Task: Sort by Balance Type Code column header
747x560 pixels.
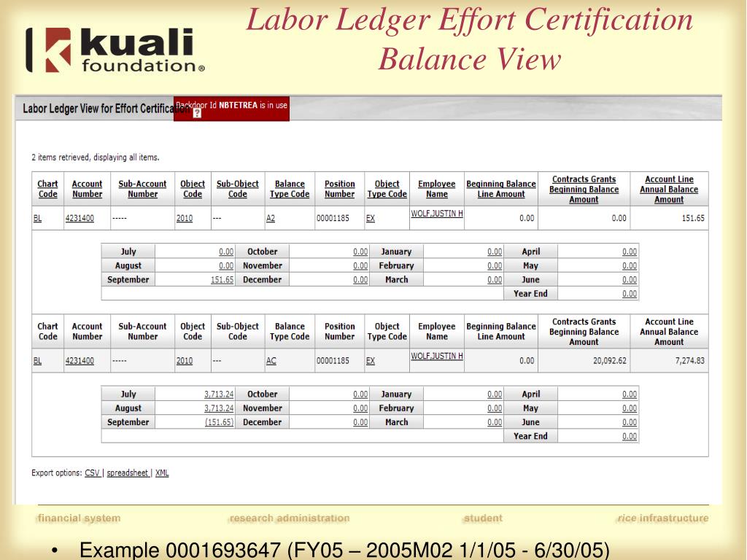Action: [290, 189]
